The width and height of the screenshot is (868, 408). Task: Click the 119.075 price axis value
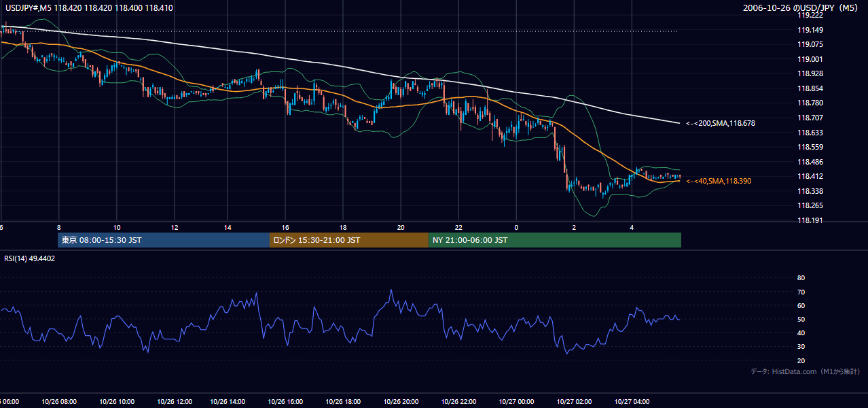(x=810, y=44)
